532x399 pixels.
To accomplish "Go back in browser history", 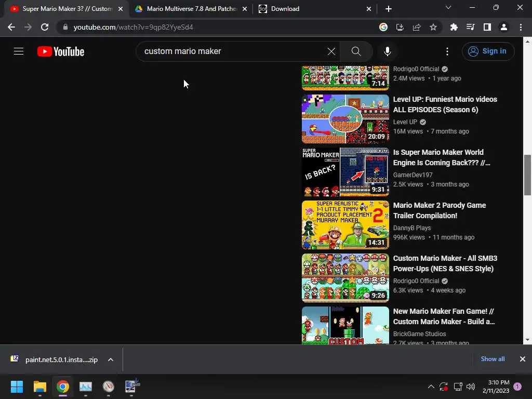I will pos(11,27).
